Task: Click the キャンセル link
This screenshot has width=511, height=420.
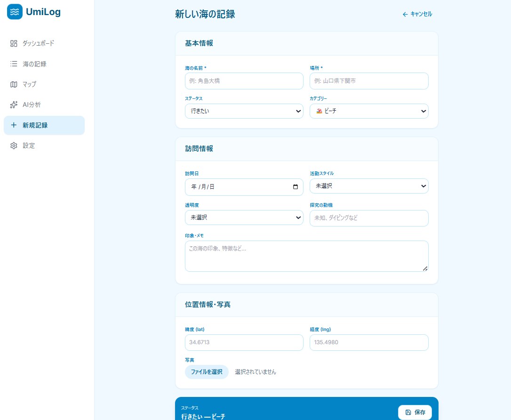Action: [x=417, y=14]
